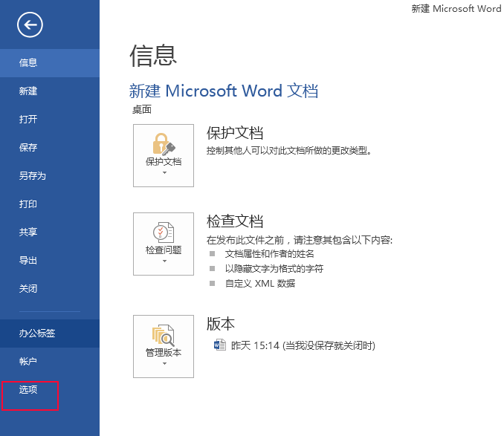Click the document title 新建 Microsoft Word 文档
Viewport: 504px width, 436px height.
pos(224,91)
